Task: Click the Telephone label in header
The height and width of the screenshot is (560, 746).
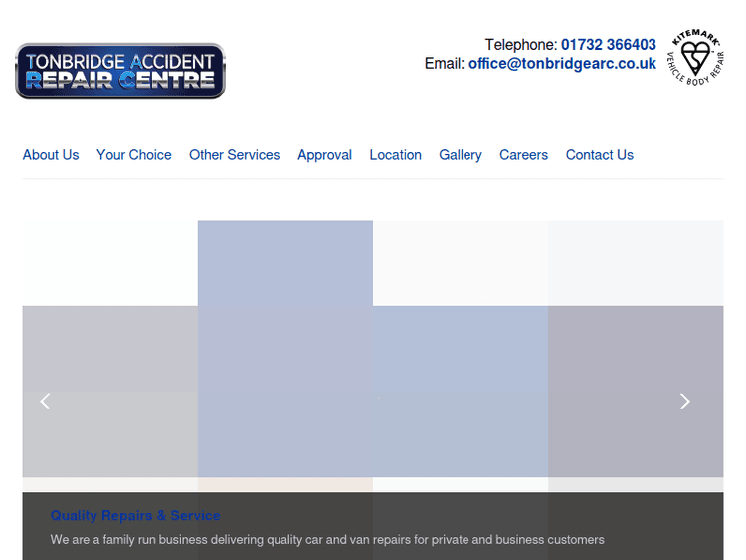Action: click(520, 45)
